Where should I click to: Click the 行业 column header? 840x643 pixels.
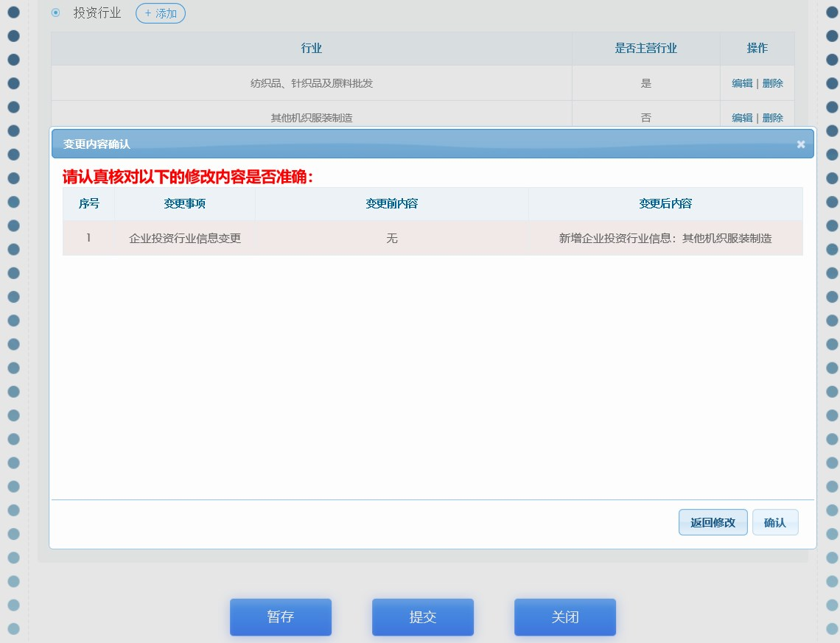312,49
